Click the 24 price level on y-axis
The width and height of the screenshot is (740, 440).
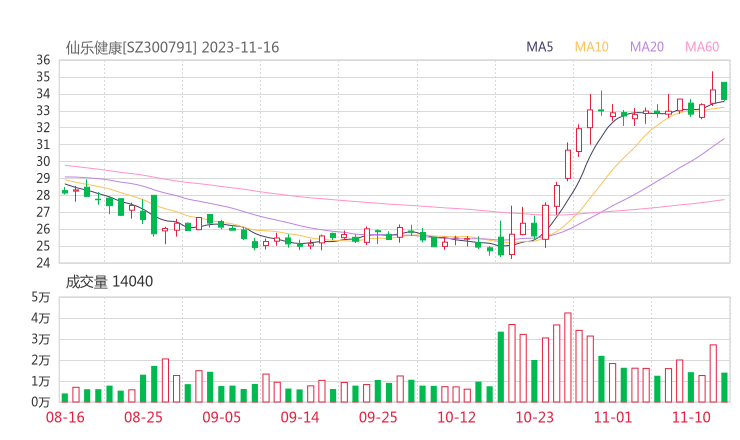point(43,264)
